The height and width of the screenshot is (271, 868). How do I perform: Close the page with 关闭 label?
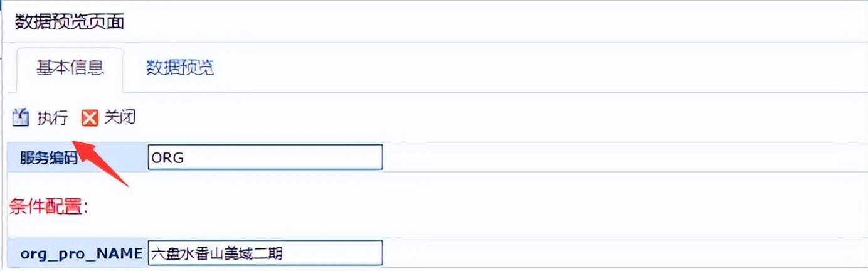pyautogui.click(x=120, y=117)
